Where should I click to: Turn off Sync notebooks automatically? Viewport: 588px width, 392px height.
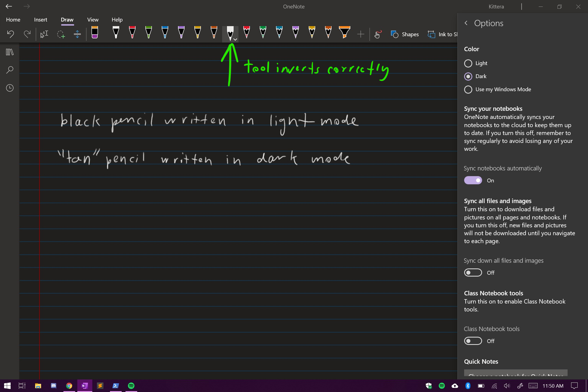click(x=473, y=180)
